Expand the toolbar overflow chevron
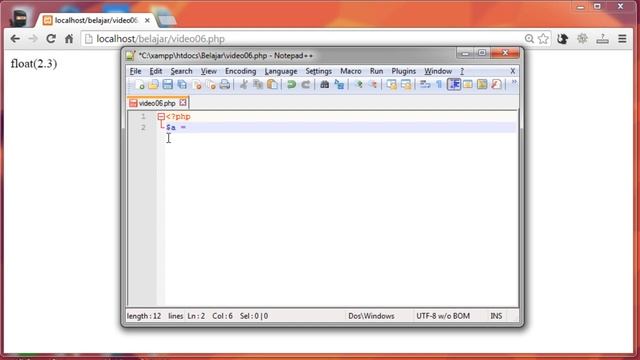This screenshot has height=360, width=640. click(x=514, y=83)
